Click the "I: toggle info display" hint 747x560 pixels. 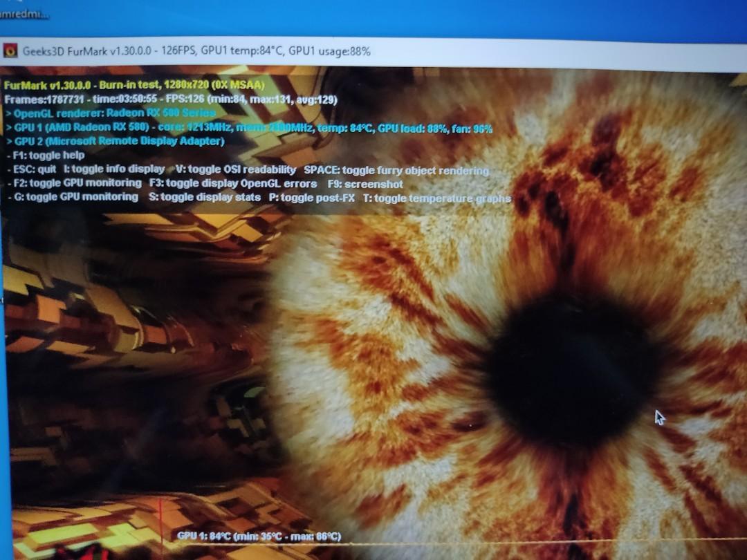[x=114, y=169]
